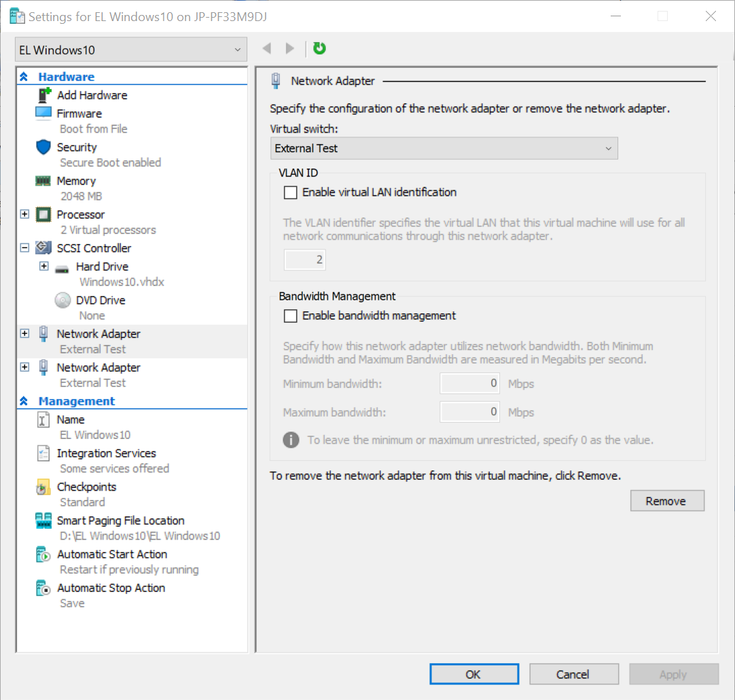Click the 'Restart if previously running' text
Screen dimensions: 735x700
(129, 570)
